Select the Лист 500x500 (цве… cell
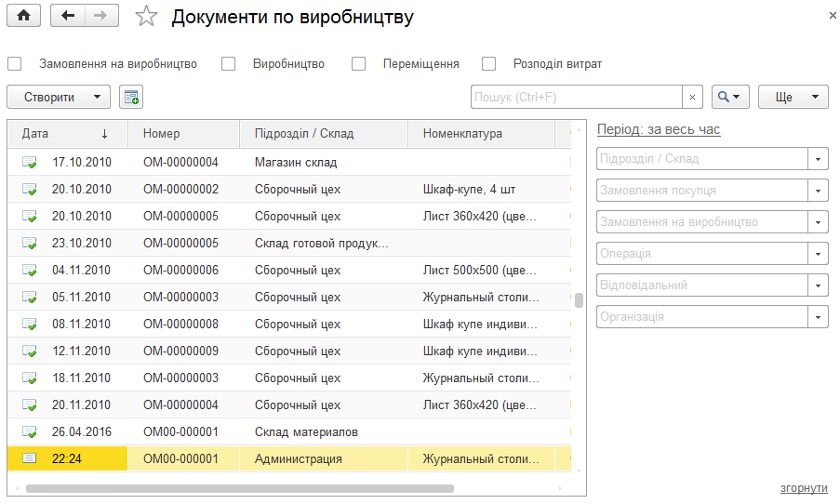 479,270
